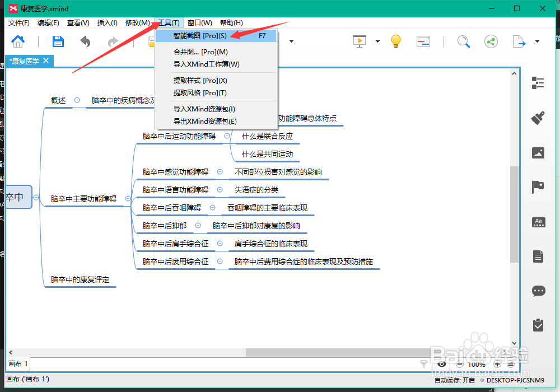
Task: Choose 导入XMind工作簿(W) entry
Action: point(216,64)
